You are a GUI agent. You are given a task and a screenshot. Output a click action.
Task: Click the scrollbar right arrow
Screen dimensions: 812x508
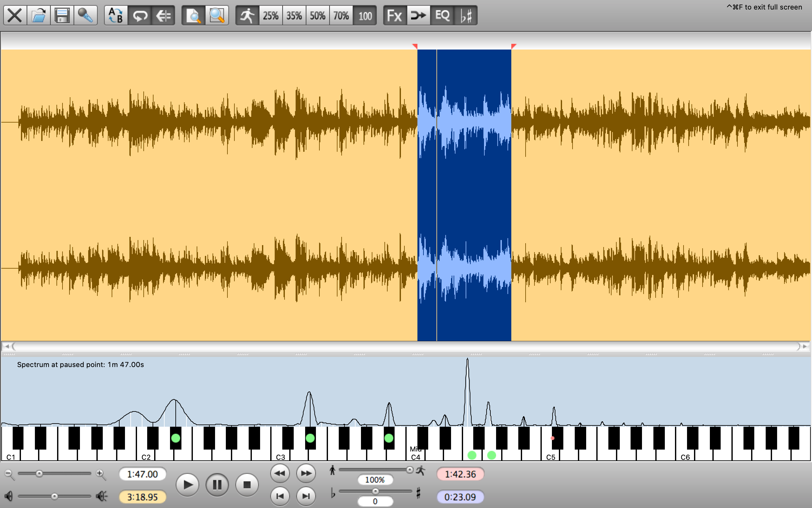pyautogui.click(x=805, y=346)
